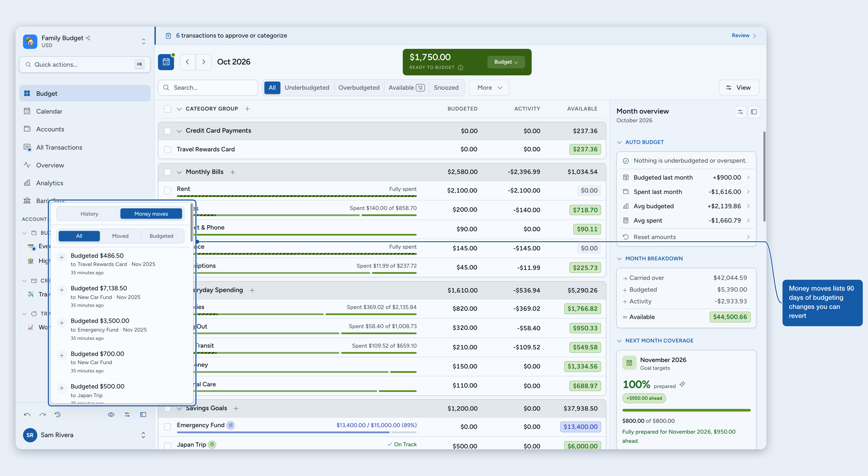Screen dimensions: 868x476
Task: Toggle Month overview panel layout icon
Action: click(754, 112)
